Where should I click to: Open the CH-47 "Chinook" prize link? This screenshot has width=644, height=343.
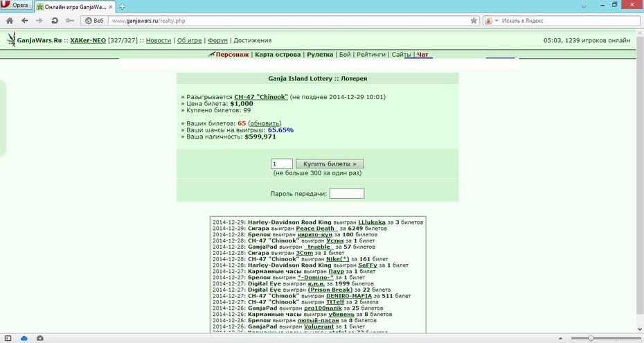pyautogui.click(x=261, y=97)
